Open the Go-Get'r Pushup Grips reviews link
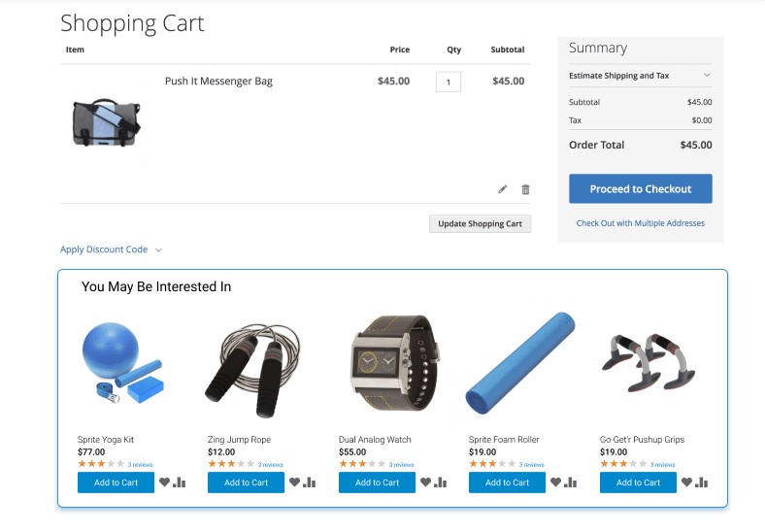This screenshot has width=765, height=532. tap(662, 465)
